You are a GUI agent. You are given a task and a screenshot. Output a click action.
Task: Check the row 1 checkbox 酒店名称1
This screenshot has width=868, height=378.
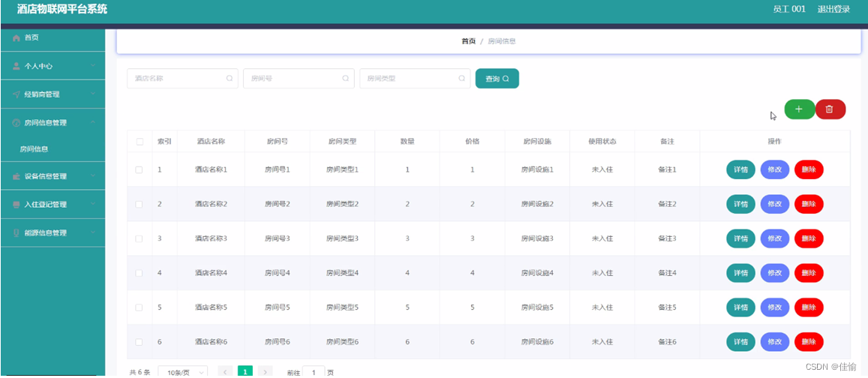[139, 170]
